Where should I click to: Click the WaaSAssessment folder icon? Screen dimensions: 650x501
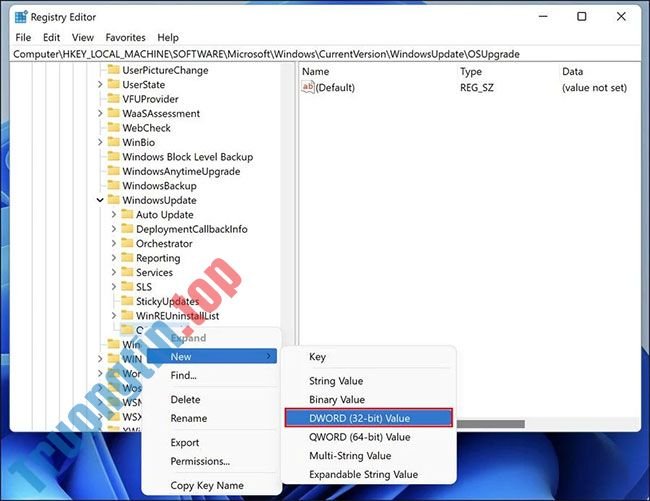pos(114,113)
